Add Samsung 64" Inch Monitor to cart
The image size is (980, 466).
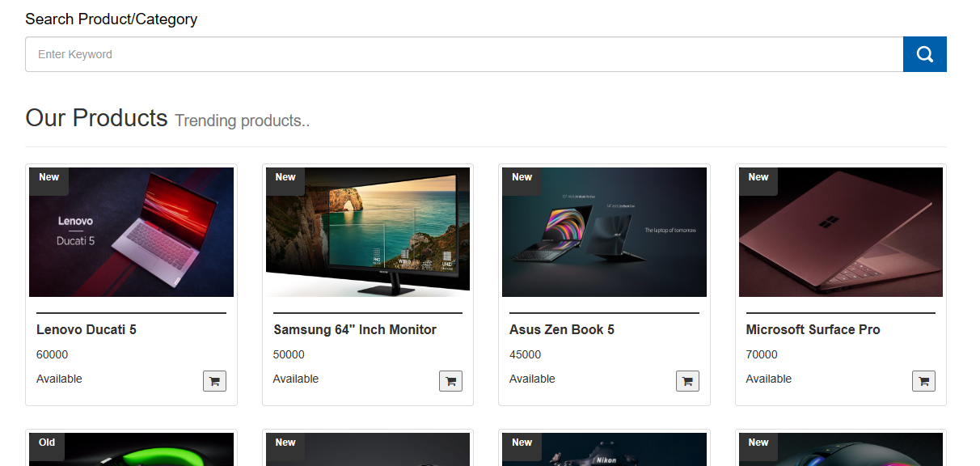[450, 381]
